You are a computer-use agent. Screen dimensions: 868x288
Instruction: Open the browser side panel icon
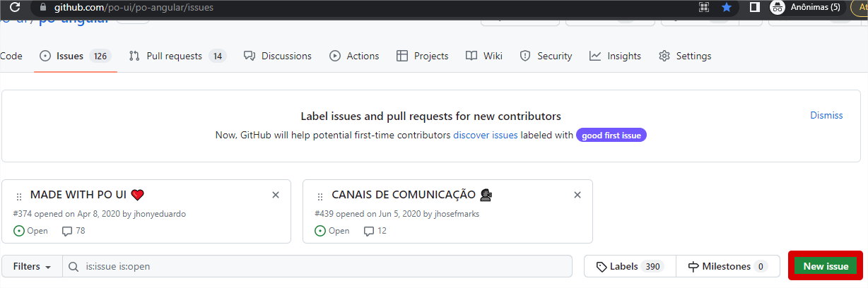click(754, 7)
